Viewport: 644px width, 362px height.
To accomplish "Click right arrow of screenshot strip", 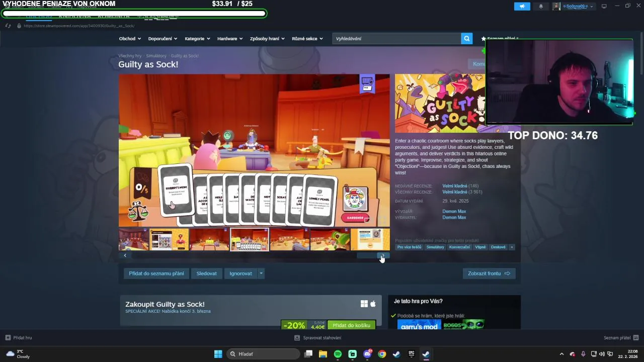I will tap(383, 255).
